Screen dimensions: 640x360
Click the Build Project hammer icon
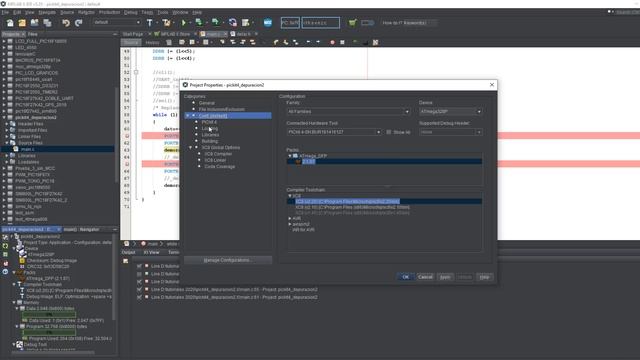[150, 23]
